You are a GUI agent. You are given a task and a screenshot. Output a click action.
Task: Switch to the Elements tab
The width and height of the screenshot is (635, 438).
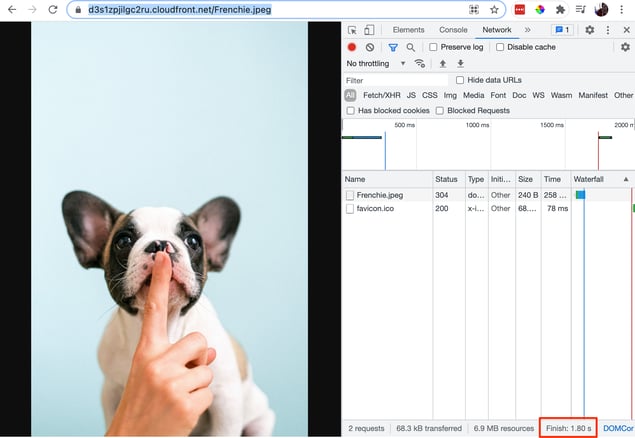click(408, 30)
